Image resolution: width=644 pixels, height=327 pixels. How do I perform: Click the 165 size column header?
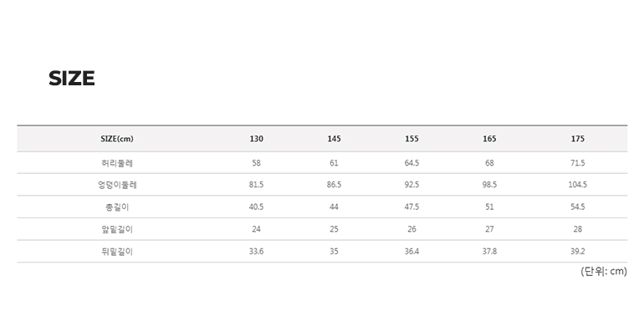(489, 139)
